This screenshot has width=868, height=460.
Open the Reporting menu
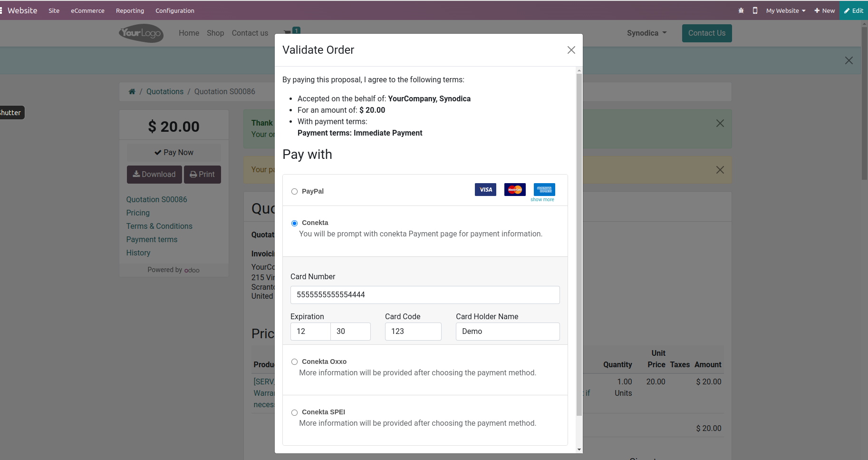[x=130, y=10]
